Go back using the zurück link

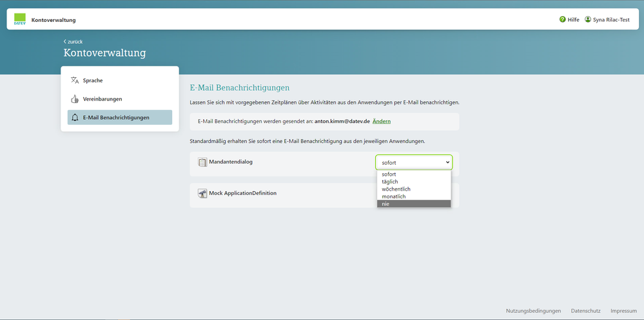click(x=73, y=42)
